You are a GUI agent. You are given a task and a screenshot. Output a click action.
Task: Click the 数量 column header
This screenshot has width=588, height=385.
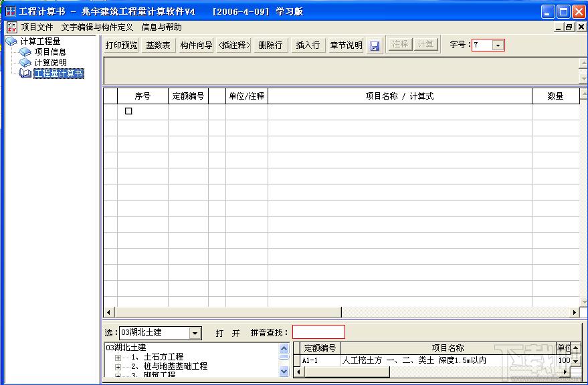[x=555, y=96]
